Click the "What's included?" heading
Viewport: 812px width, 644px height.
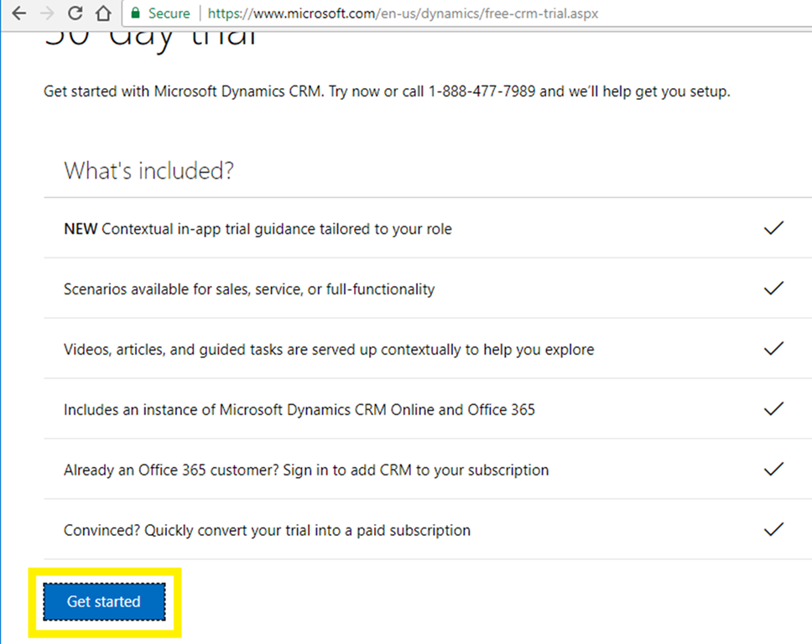click(148, 171)
